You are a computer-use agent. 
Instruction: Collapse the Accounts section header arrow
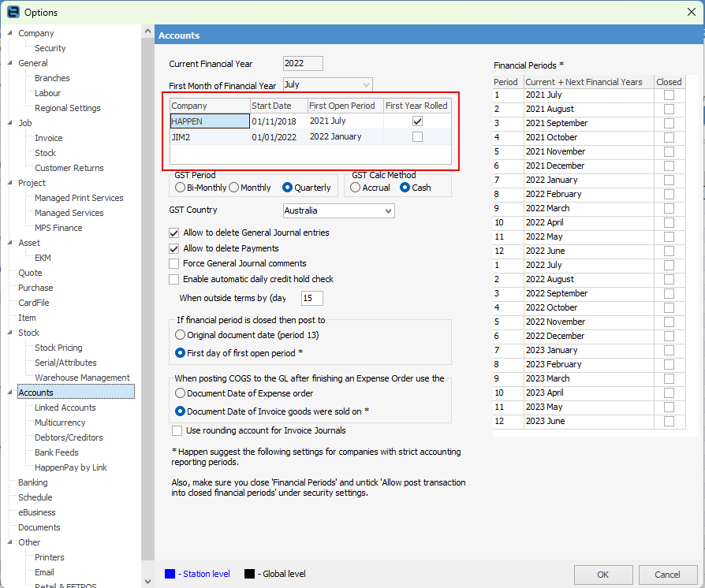coord(9,393)
